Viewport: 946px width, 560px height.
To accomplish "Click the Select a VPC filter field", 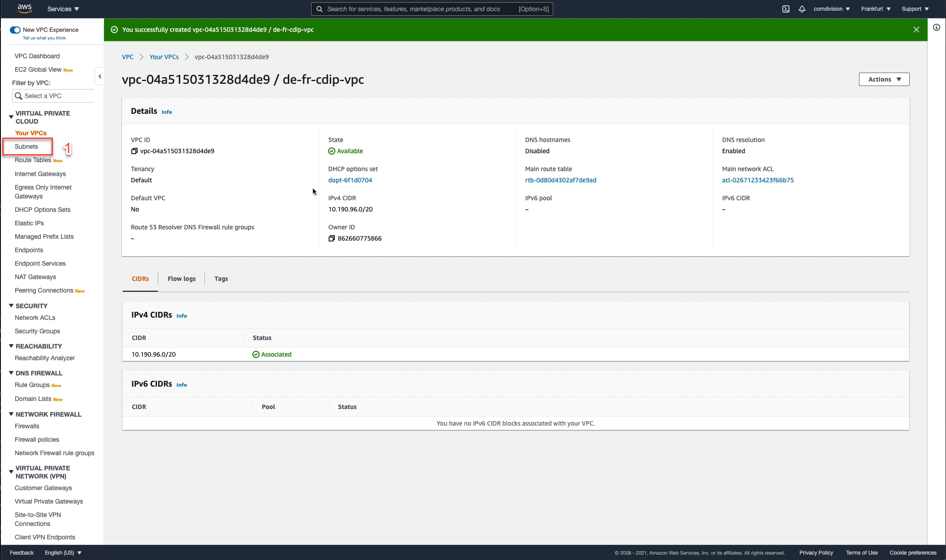I will 53,96.
